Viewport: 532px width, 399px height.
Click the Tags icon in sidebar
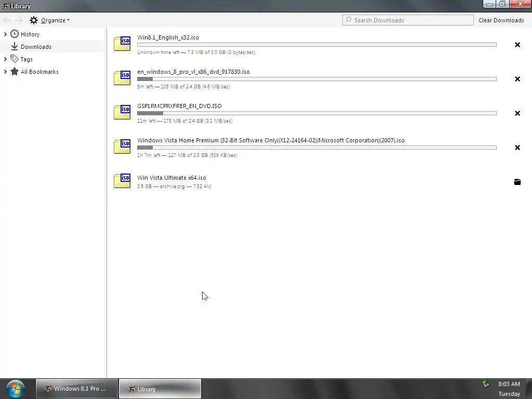[x=14, y=59]
